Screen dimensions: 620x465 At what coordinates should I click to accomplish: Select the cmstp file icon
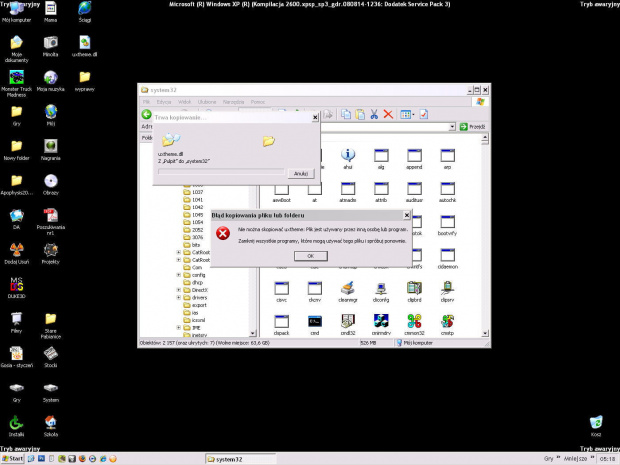tap(447, 325)
